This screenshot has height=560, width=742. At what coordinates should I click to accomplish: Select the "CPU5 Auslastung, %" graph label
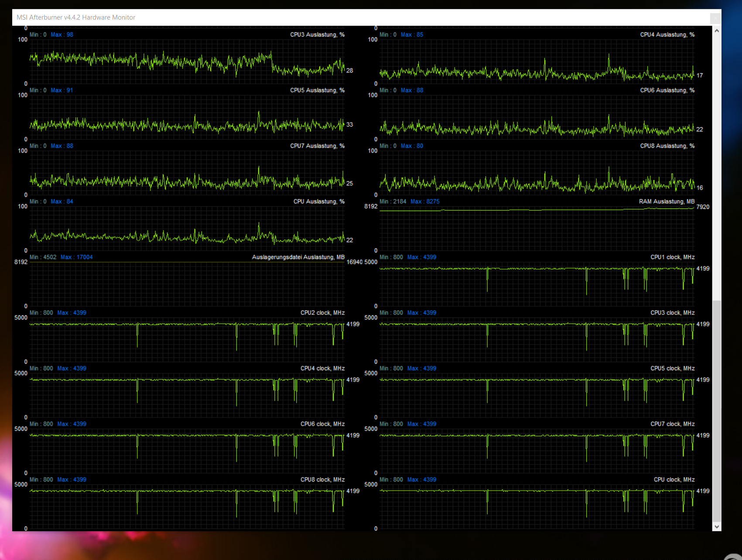tap(317, 90)
